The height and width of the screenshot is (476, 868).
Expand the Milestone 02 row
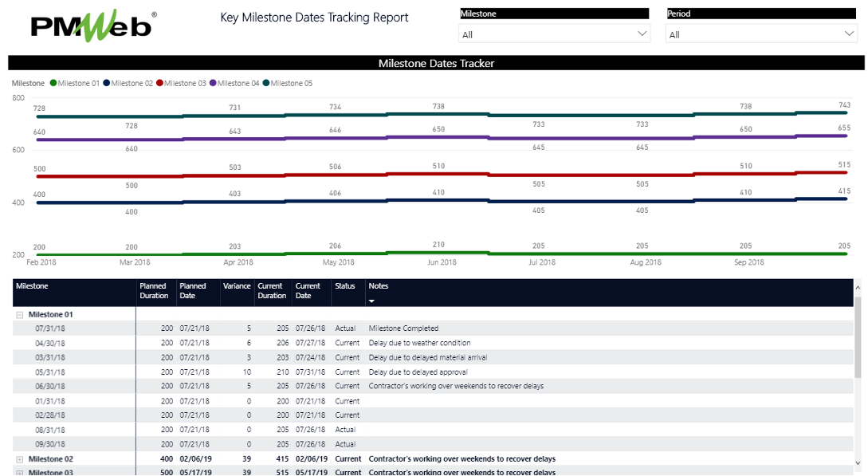coord(19,459)
